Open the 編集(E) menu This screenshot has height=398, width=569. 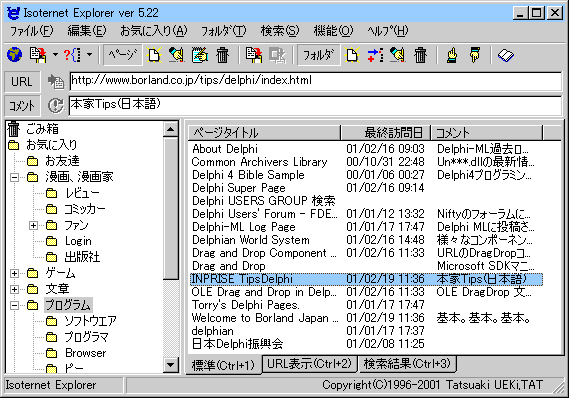[87, 31]
